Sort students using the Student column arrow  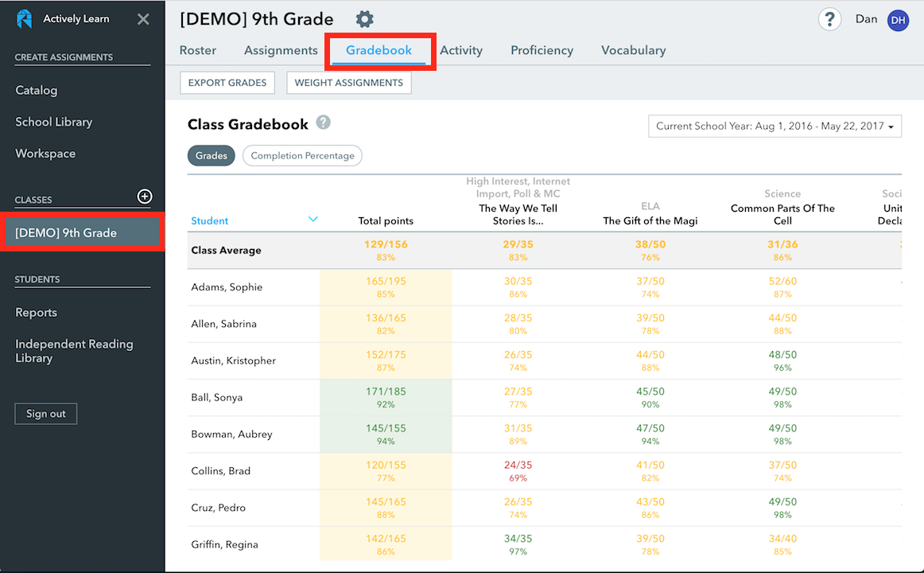click(313, 220)
